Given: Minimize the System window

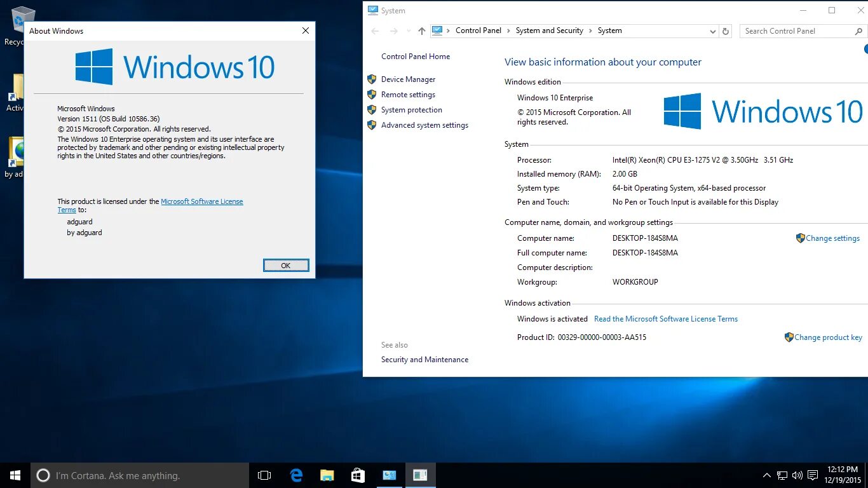Looking at the screenshot, I should tap(803, 10).
